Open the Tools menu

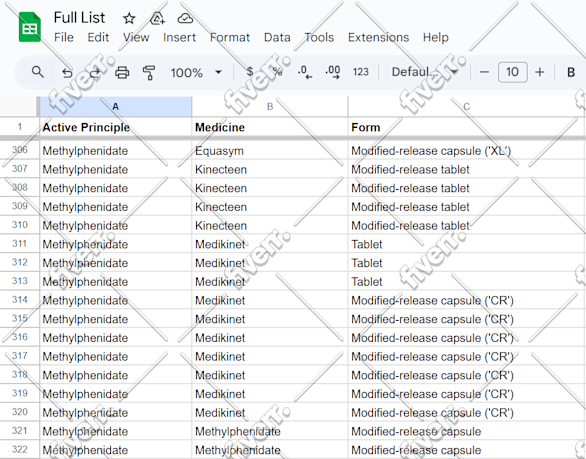(319, 37)
